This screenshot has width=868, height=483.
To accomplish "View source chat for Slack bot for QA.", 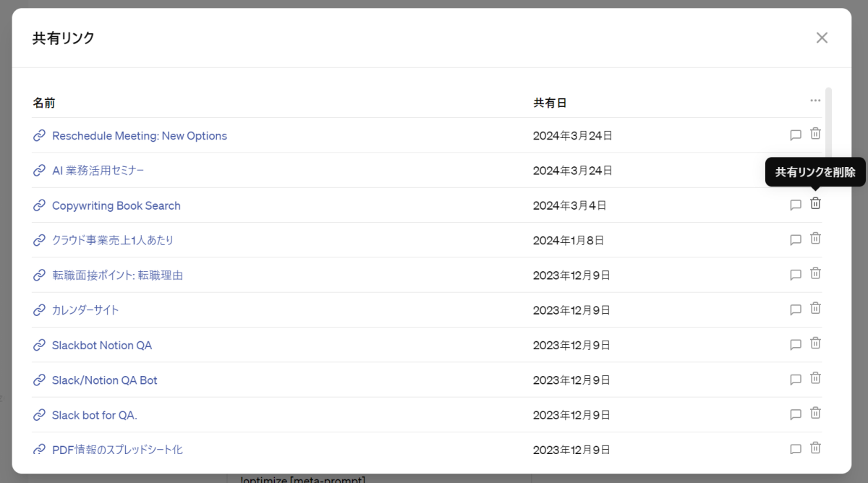I will [x=796, y=414].
